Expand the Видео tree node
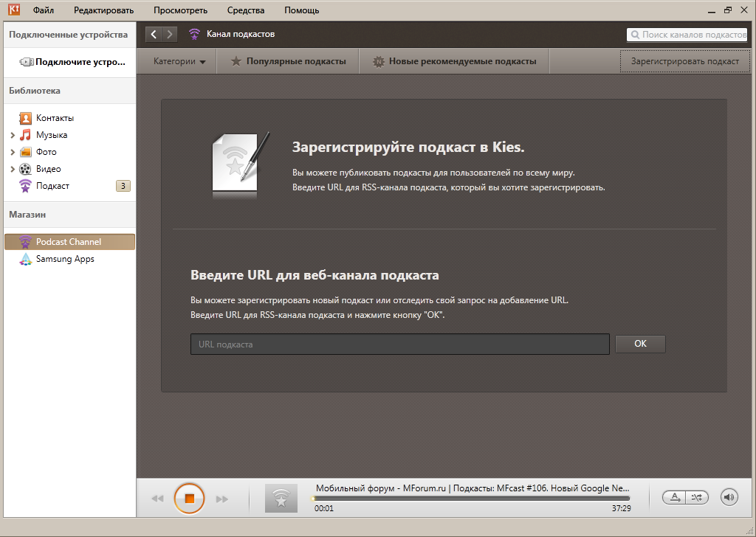Image resolution: width=756 pixels, height=537 pixels. coord(13,169)
